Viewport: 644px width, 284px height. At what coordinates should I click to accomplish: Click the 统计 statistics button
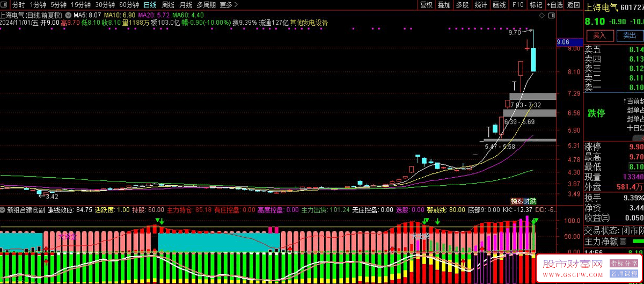click(481, 5)
